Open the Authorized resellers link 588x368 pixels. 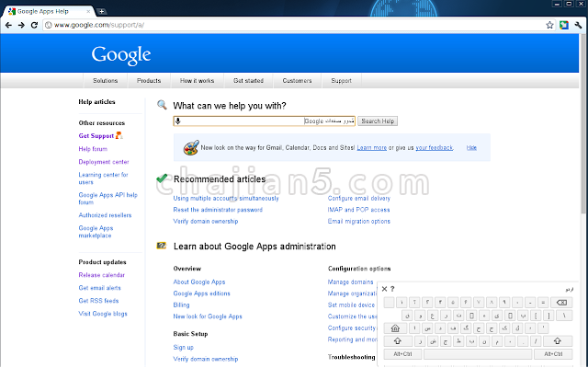pos(105,215)
